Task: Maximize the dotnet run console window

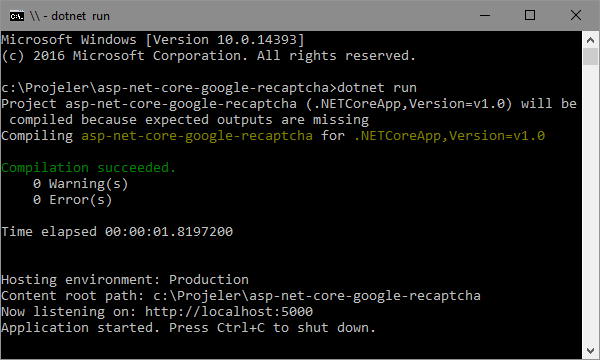Action: [x=530, y=16]
